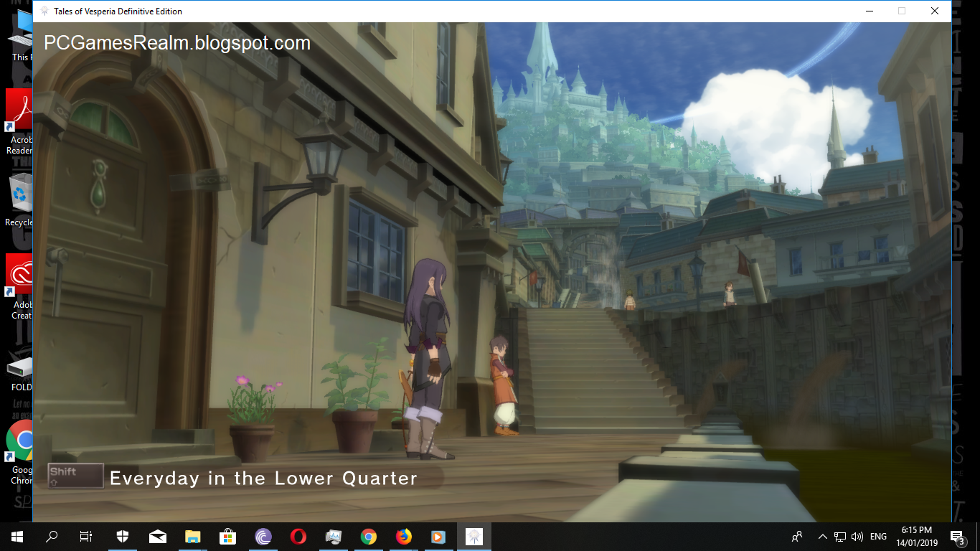Close the Tales of Vesperia window
The height and width of the screenshot is (551, 980).
[935, 11]
